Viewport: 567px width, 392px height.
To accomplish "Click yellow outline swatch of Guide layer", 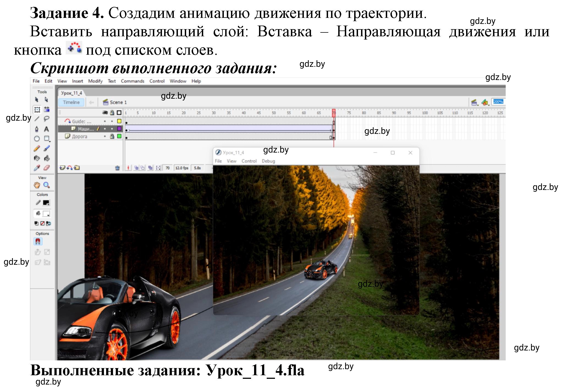I will (119, 121).
